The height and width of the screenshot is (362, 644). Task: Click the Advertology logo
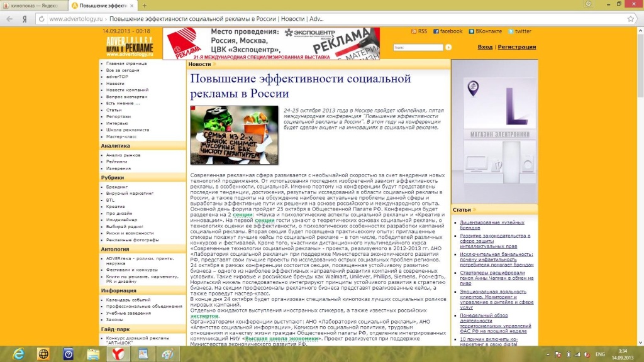(x=130, y=47)
